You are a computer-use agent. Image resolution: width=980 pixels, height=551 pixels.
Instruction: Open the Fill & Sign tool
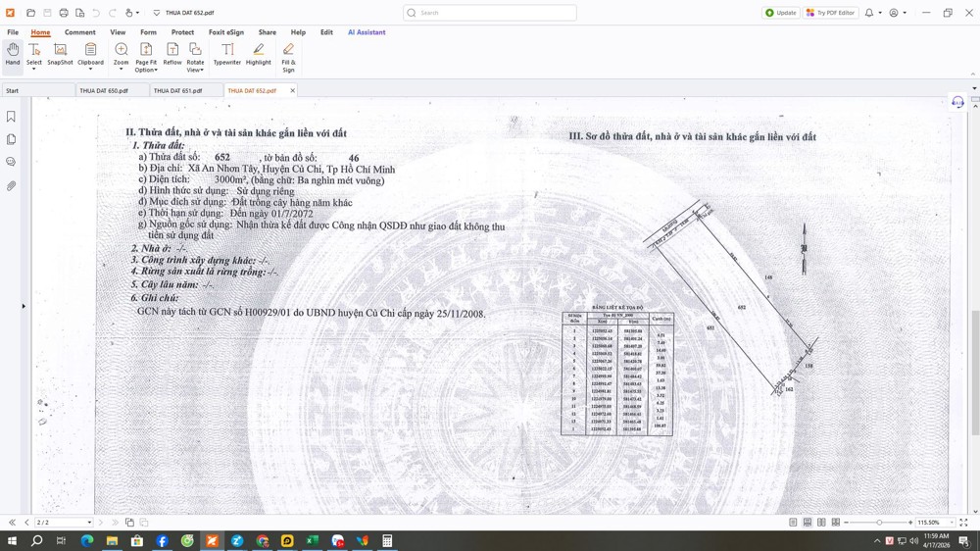(x=288, y=57)
